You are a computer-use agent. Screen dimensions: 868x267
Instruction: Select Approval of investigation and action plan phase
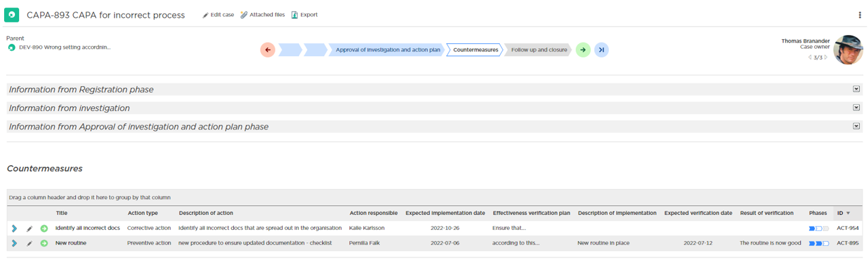pyautogui.click(x=387, y=49)
